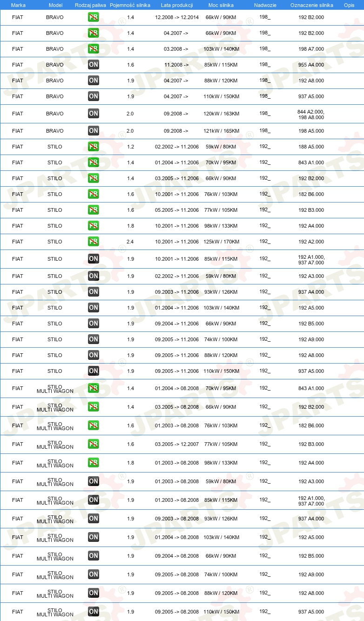Click petrol icon for Stilo 1.2 59kW / 80KM
The height and width of the screenshot is (621, 364).
coord(94,147)
